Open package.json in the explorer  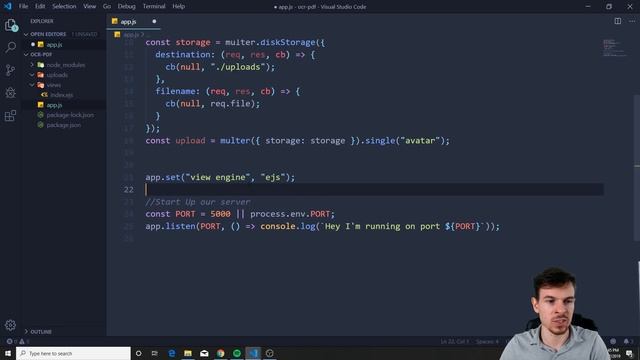(63, 125)
